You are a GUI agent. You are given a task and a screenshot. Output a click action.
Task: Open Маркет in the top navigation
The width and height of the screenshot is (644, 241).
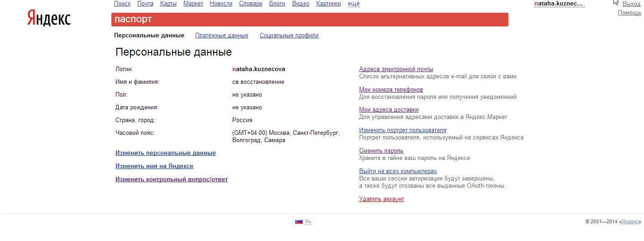[x=193, y=4]
